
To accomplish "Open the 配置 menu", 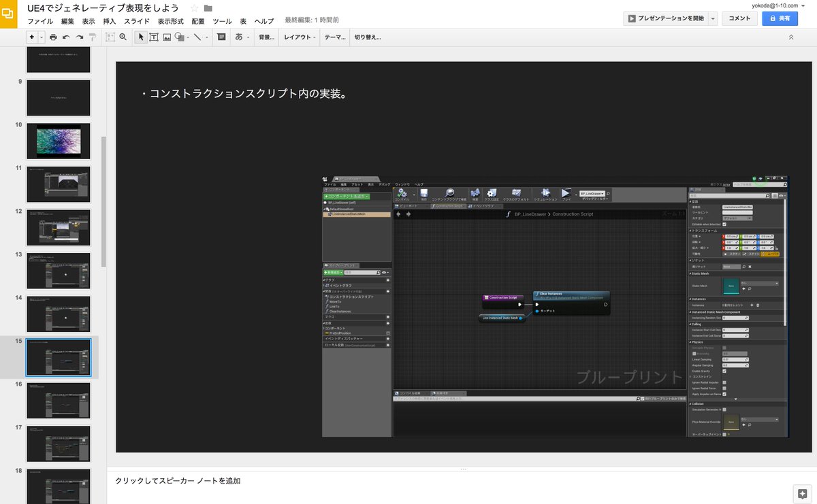I will tap(198, 21).
